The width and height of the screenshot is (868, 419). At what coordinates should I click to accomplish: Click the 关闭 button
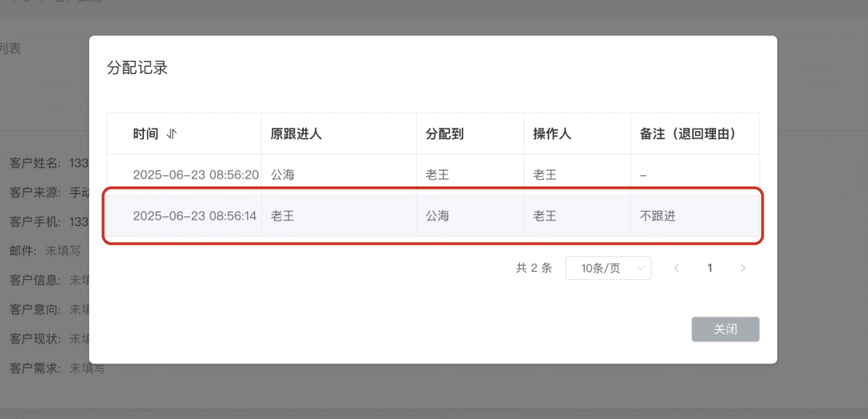725,329
